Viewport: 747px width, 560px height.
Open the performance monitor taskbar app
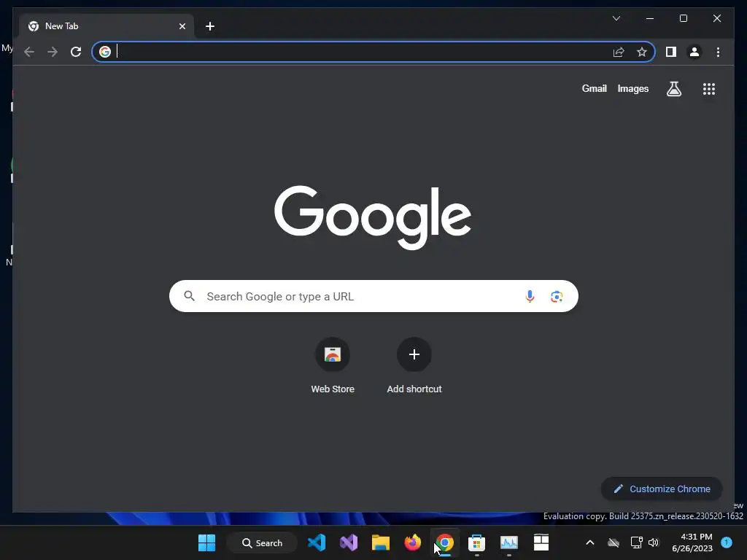508,542
